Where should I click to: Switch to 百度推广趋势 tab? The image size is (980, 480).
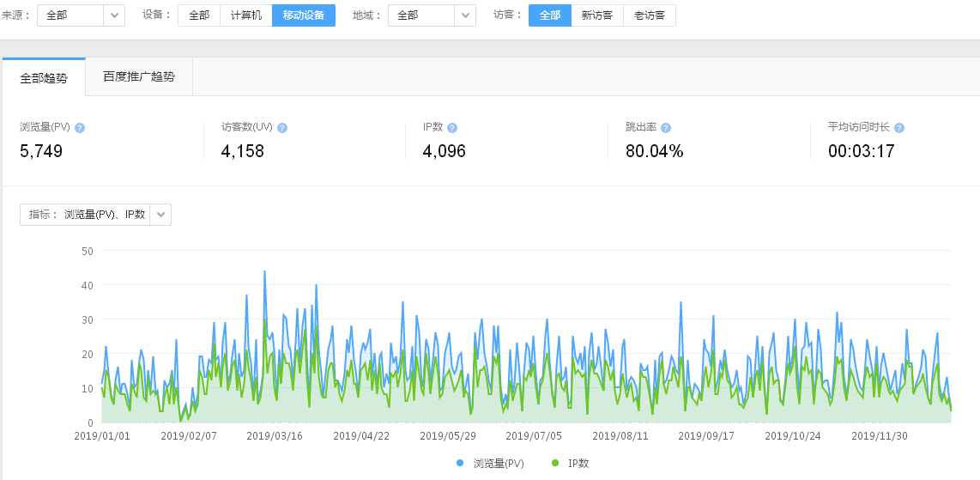tap(139, 77)
